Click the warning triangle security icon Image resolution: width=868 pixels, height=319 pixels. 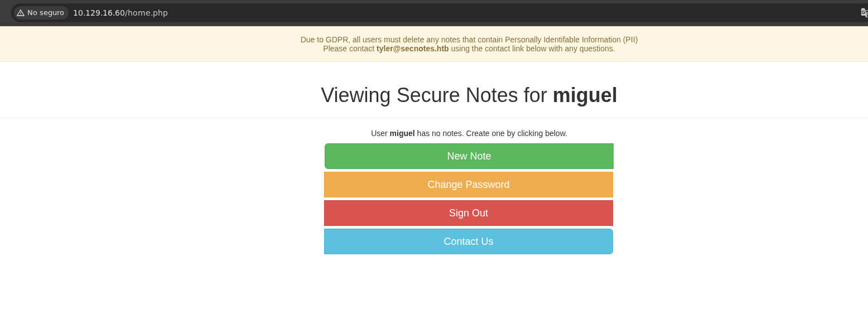click(21, 13)
